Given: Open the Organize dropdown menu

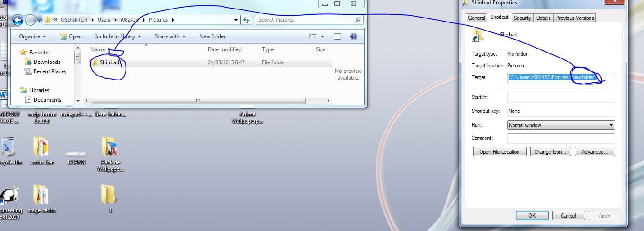Looking at the screenshot, I should [32, 36].
